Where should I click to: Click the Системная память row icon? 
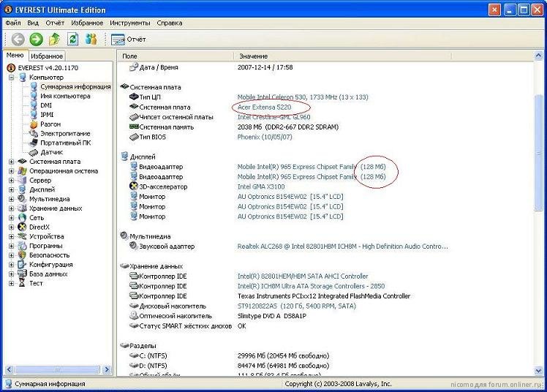tap(134, 127)
